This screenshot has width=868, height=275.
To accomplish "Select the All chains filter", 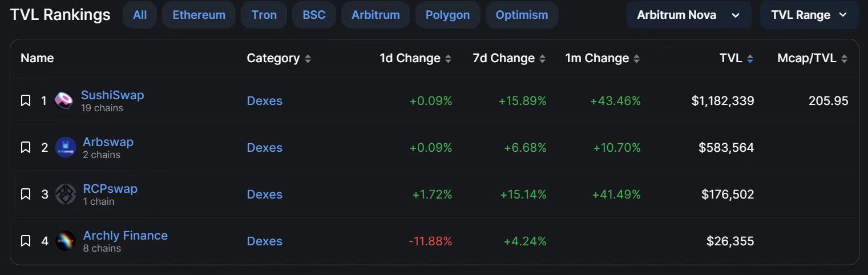I will point(140,15).
